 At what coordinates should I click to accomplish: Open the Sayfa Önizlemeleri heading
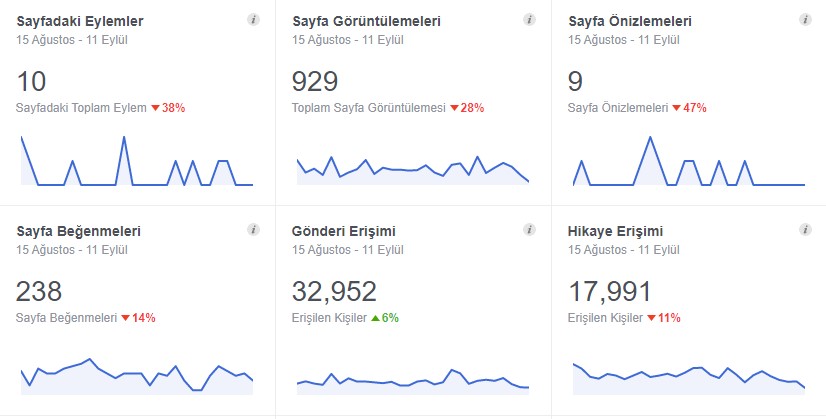coord(630,22)
